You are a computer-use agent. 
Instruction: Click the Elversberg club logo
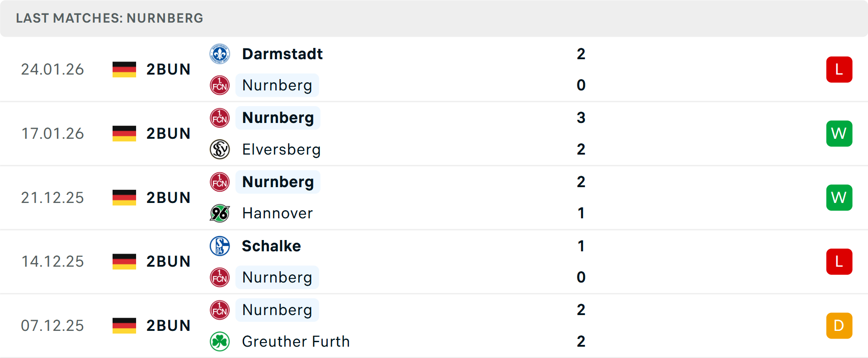[219, 149]
